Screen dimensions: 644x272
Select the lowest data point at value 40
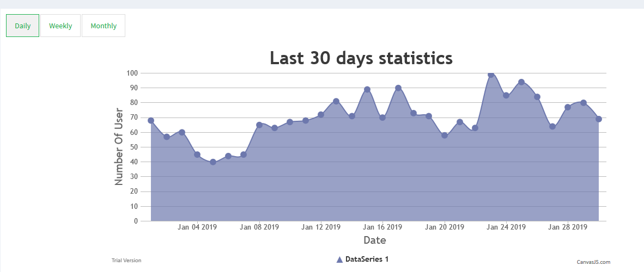[x=213, y=162]
